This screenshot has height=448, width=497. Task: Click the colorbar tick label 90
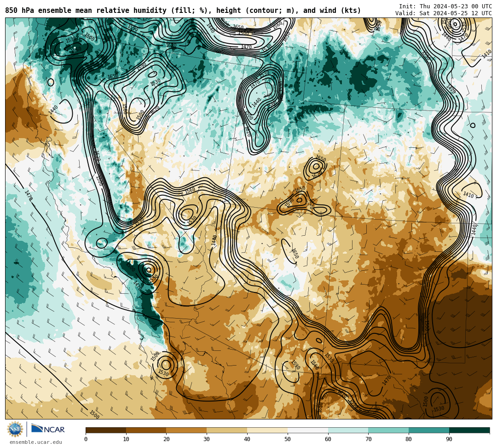point(449,439)
